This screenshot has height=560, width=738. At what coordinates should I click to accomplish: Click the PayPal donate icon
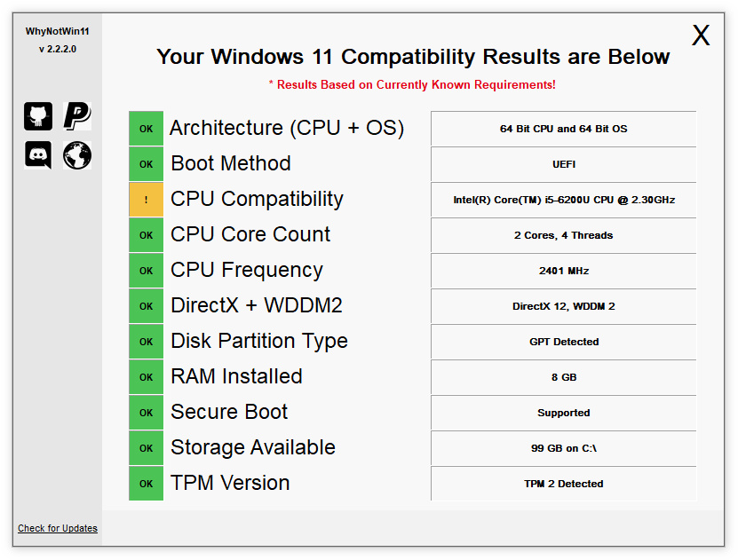tap(77, 116)
